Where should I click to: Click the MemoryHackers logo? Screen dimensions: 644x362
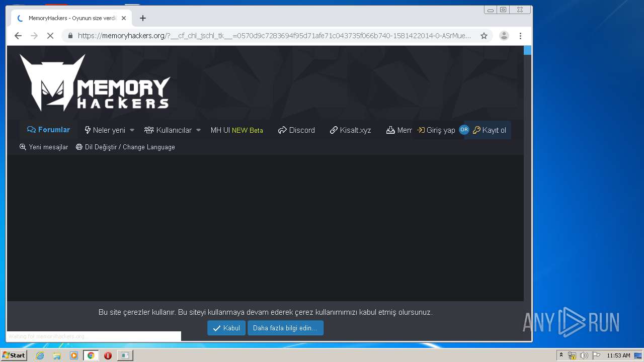[95, 82]
